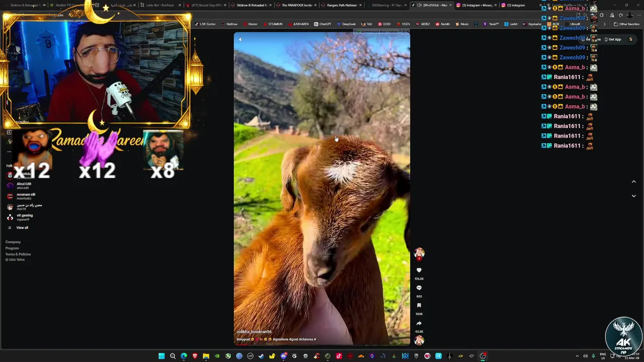Open ENG US language switcher
The image size is (644, 362).
(x=604, y=356)
